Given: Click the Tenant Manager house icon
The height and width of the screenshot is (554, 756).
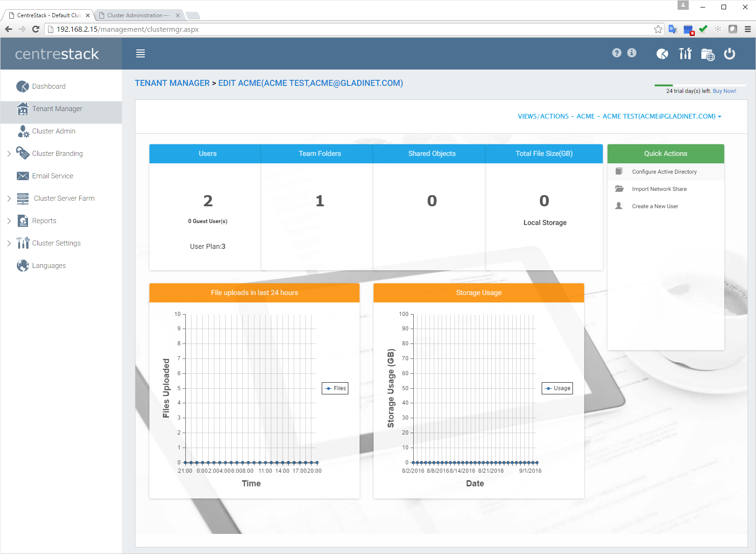Looking at the screenshot, I should click(x=22, y=109).
